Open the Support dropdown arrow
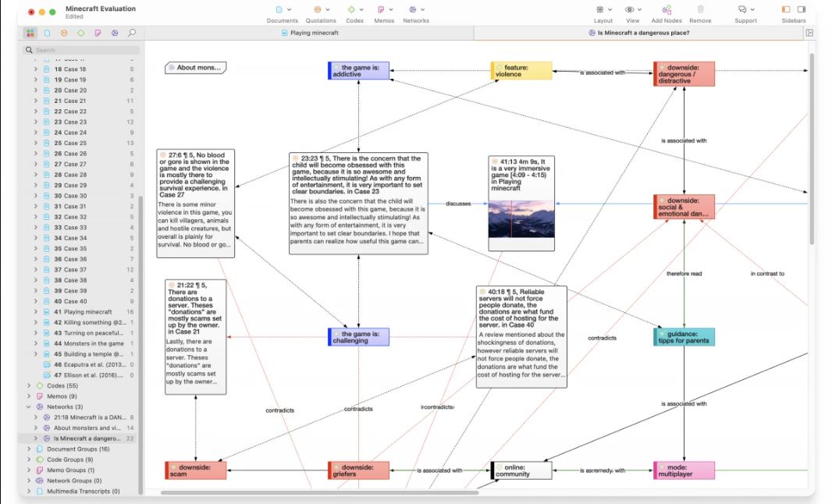 pyautogui.click(x=752, y=9)
